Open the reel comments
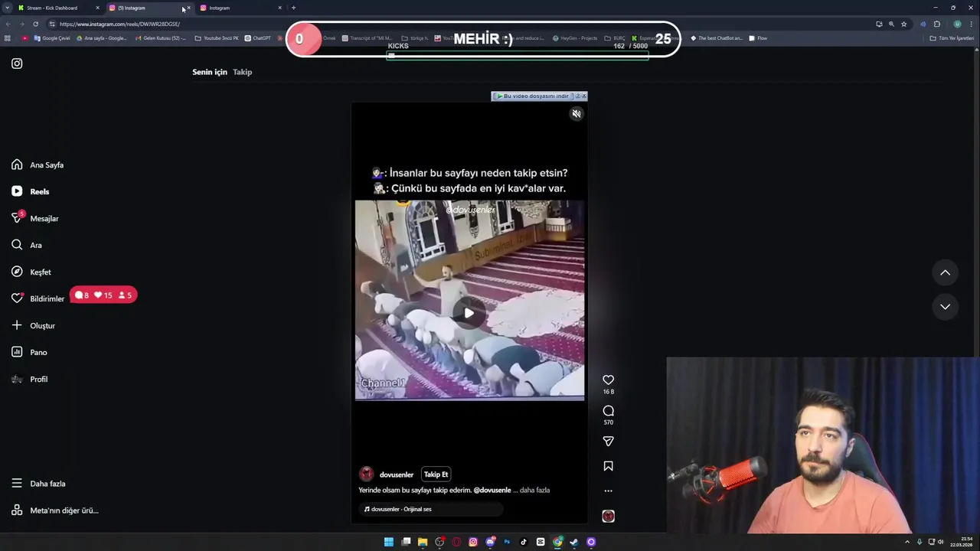 tap(608, 411)
